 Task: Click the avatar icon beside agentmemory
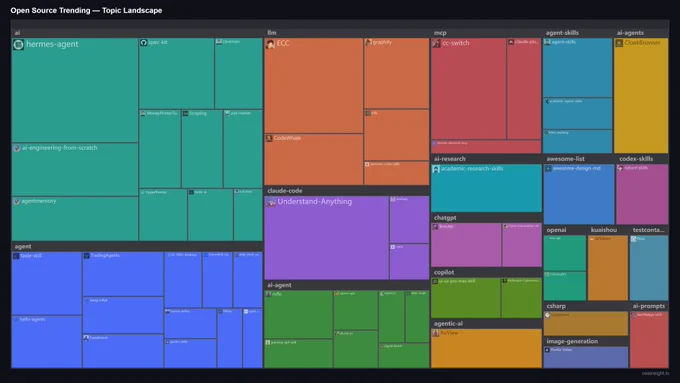click(x=17, y=202)
